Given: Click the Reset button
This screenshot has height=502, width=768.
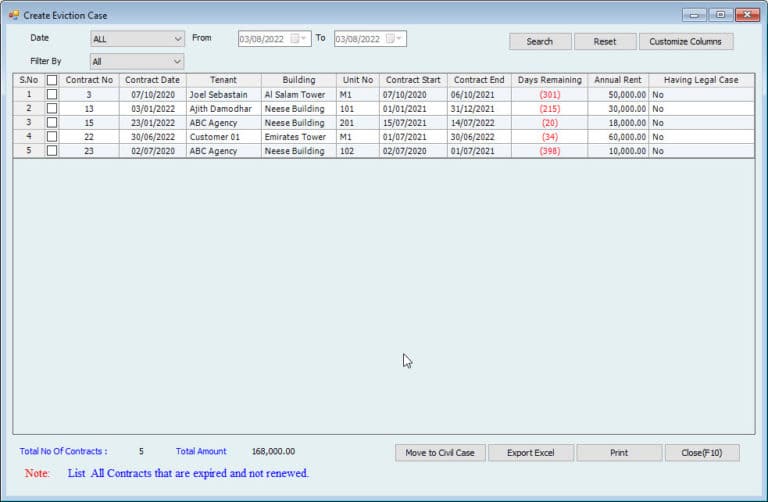Looking at the screenshot, I should click(604, 42).
